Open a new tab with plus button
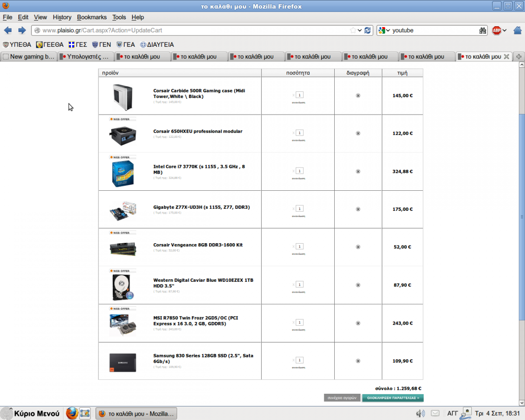The height and width of the screenshot is (420, 525). click(519, 56)
